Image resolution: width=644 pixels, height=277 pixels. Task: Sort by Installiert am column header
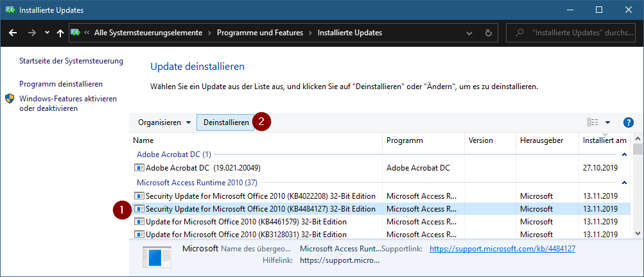pos(605,140)
